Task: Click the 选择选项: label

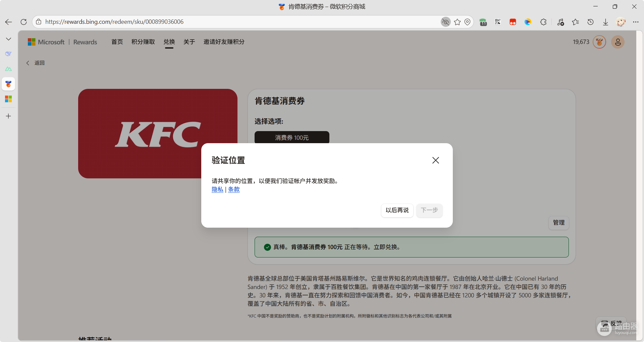Action: click(269, 121)
